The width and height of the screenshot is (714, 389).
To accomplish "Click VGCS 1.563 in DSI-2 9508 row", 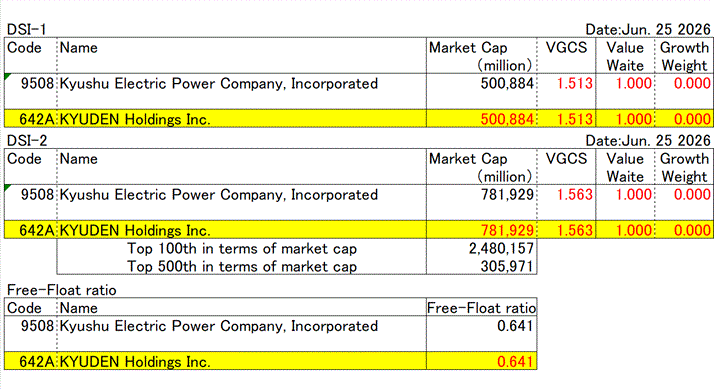I will [x=575, y=194].
